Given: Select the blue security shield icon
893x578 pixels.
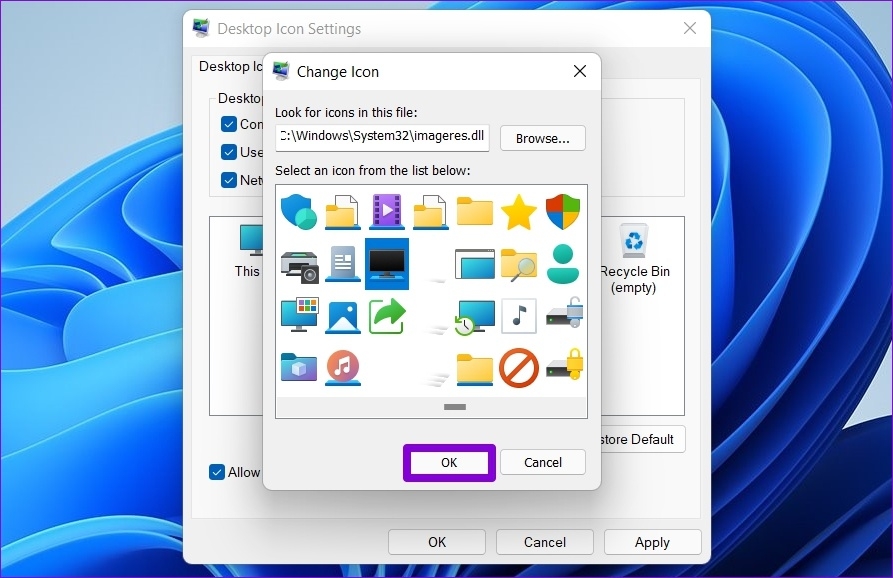Looking at the screenshot, I should [x=298, y=212].
